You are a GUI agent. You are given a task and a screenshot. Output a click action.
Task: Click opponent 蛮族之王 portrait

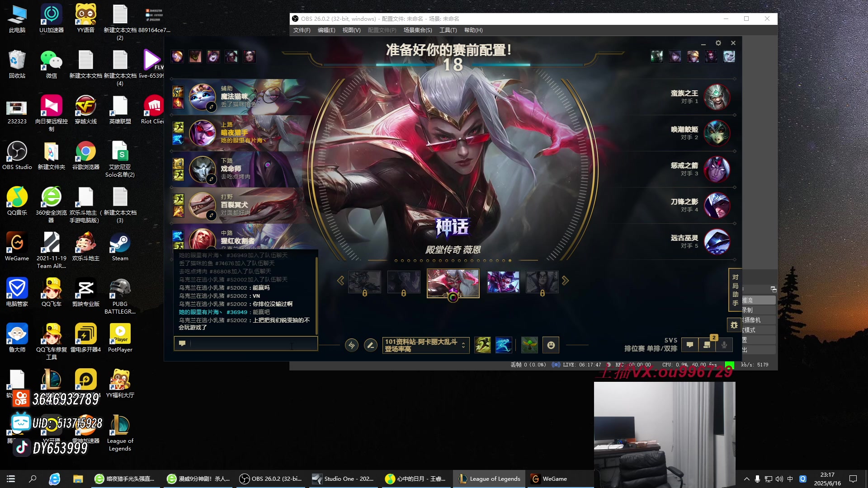click(x=717, y=97)
